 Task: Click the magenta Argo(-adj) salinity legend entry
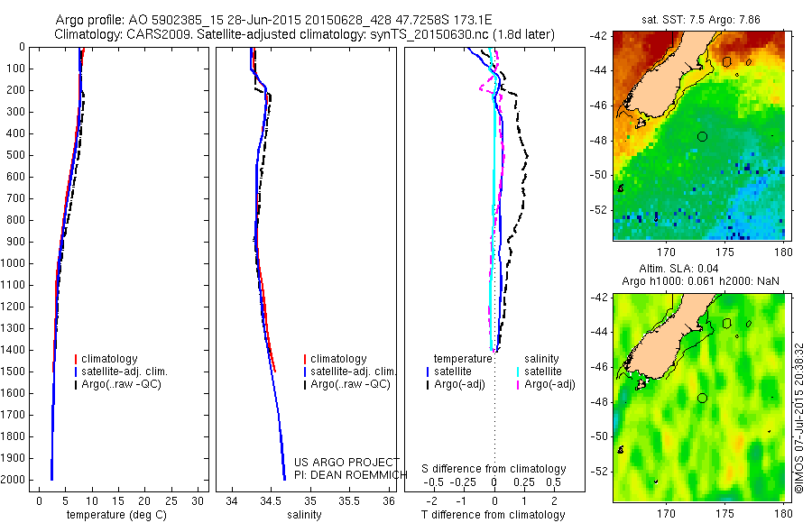tap(546, 384)
